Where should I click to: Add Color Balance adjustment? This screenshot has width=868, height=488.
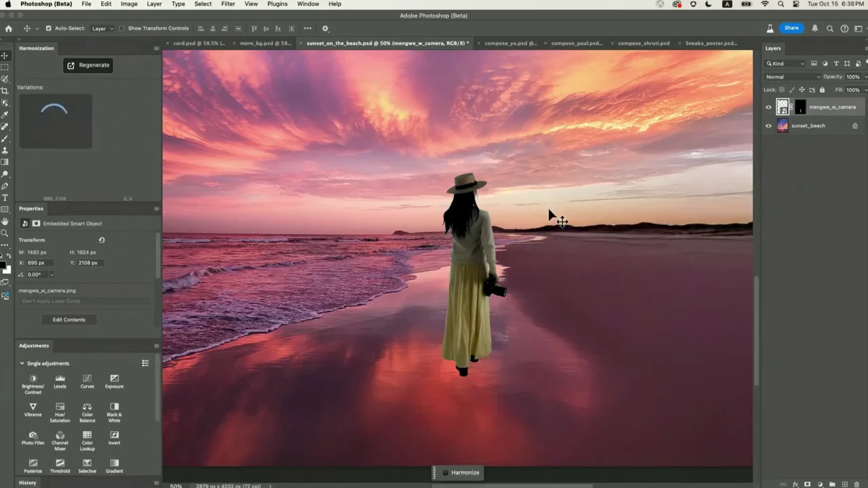click(x=87, y=412)
